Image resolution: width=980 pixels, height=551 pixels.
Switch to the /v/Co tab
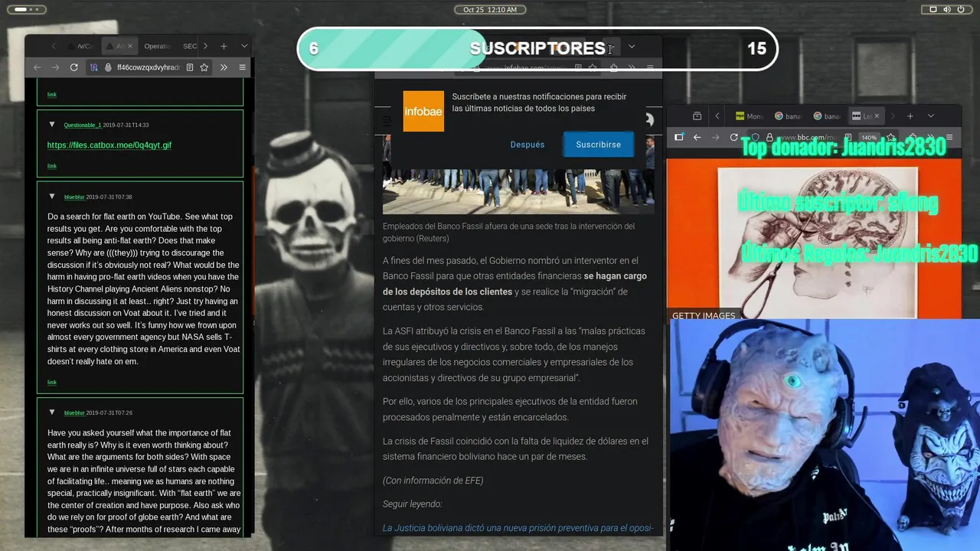coord(81,46)
